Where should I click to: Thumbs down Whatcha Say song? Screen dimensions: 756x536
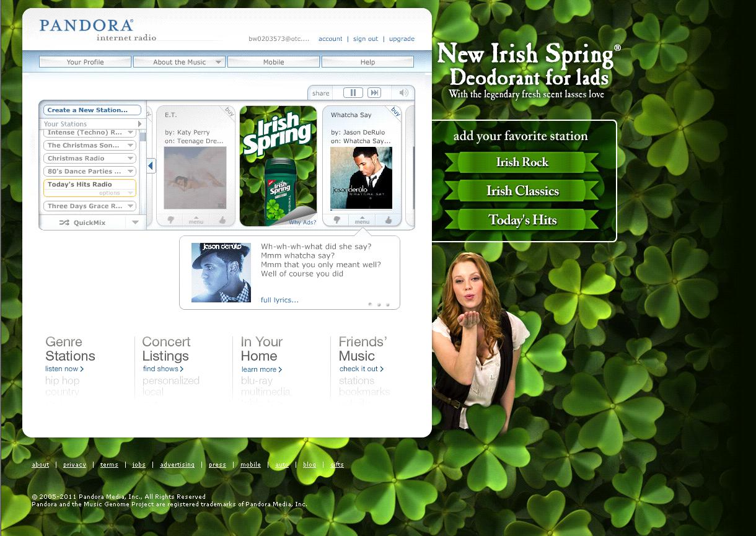336,220
